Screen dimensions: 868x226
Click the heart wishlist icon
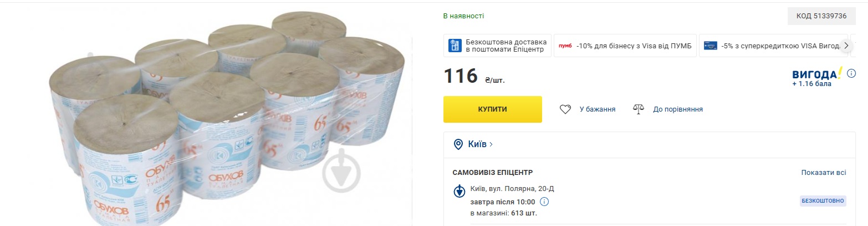point(565,109)
